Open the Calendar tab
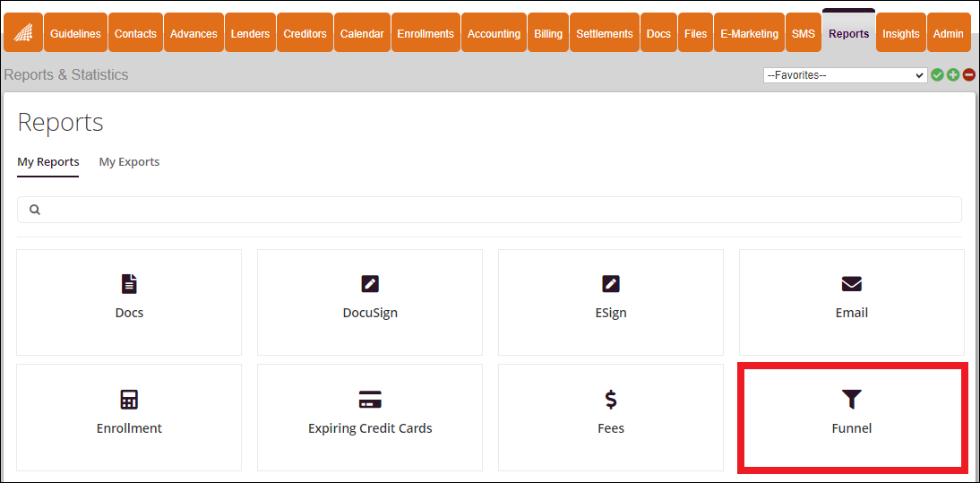The height and width of the screenshot is (483, 980). click(x=362, y=32)
